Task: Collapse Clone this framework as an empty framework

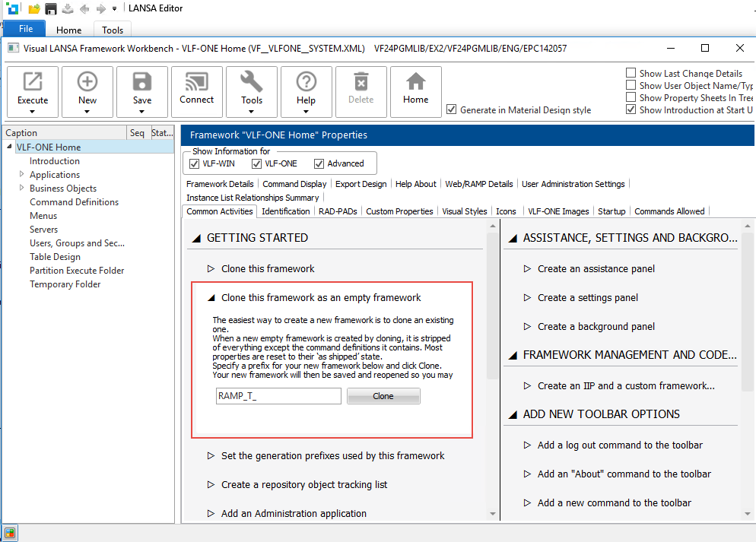Action: pyautogui.click(x=211, y=298)
